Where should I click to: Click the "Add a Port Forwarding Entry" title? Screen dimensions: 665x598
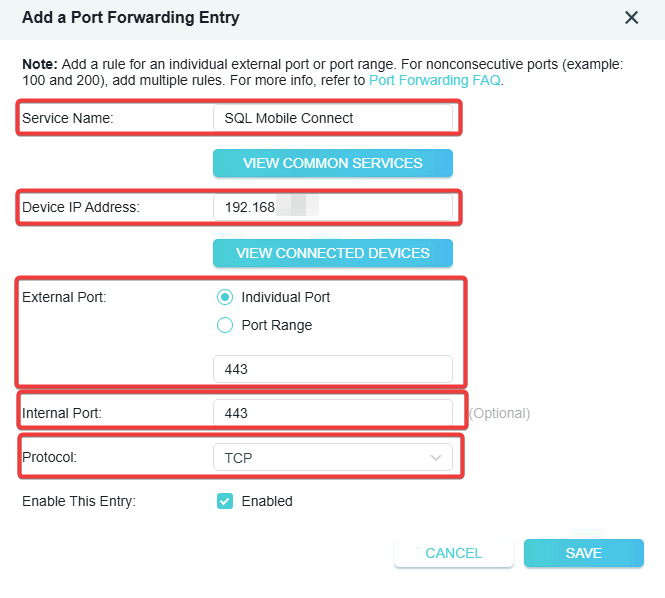tap(131, 18)
